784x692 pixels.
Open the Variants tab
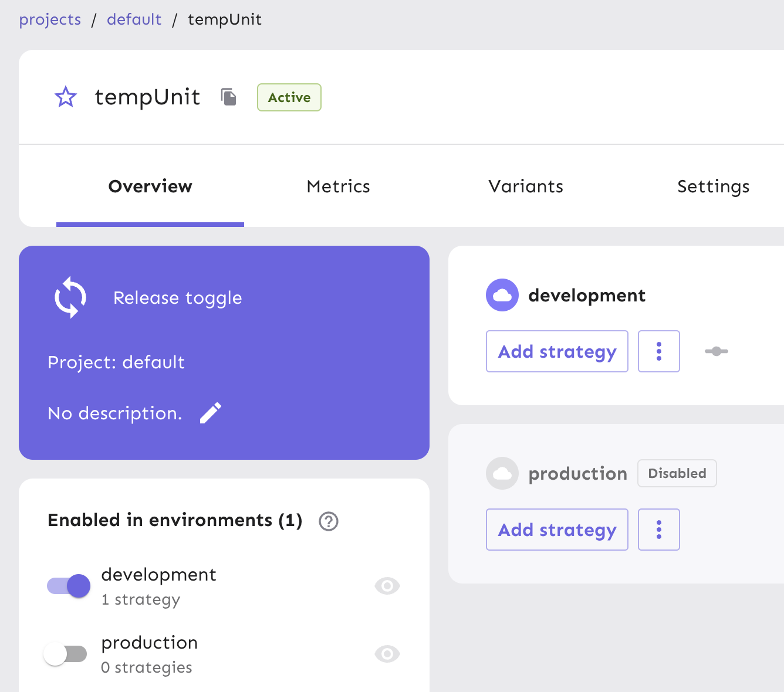pyautogui.click(x=525, y=186)
